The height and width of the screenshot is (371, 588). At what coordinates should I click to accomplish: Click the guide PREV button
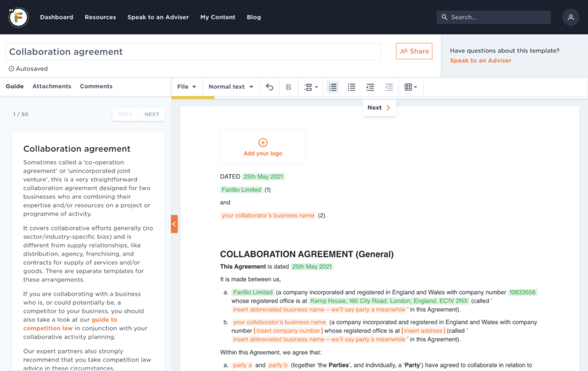pos(125,115)
